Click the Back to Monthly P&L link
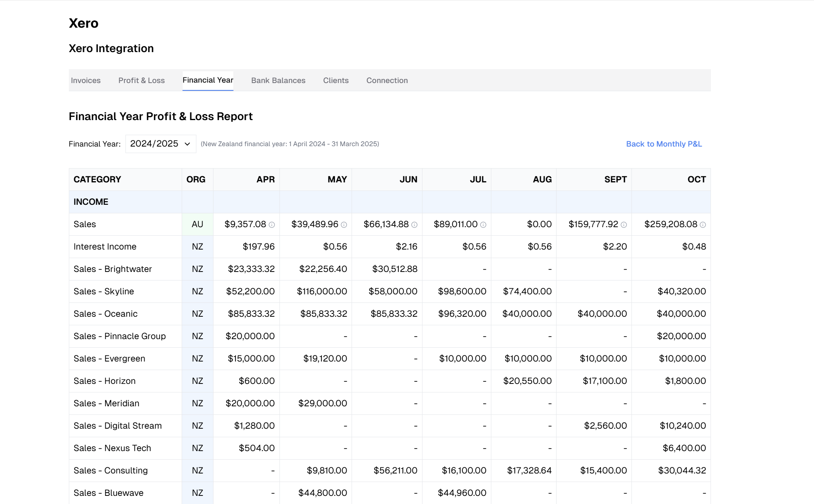814x504 pixels. 664,144
